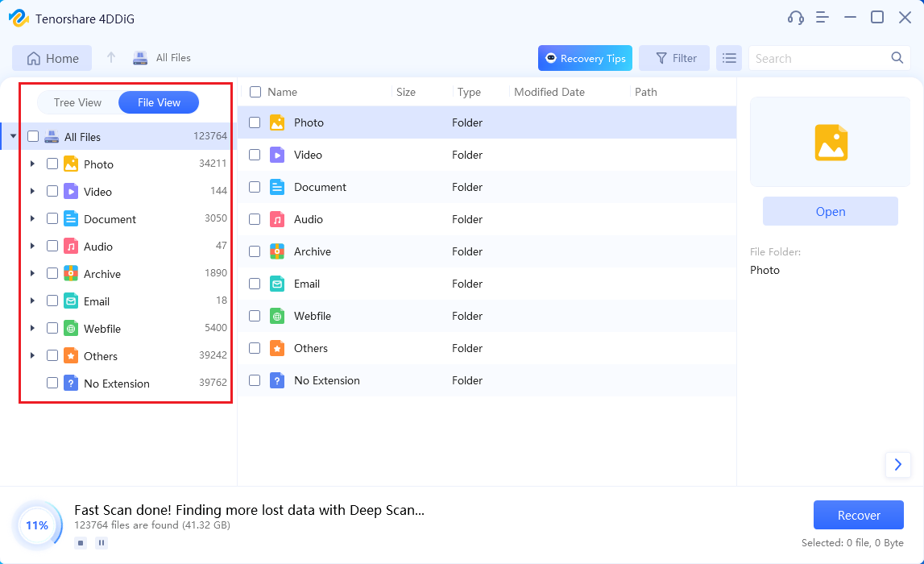Click the up-arrow navigate icon
The width and height of the screenshot is (924, 564).
click(x=111, y=58)
